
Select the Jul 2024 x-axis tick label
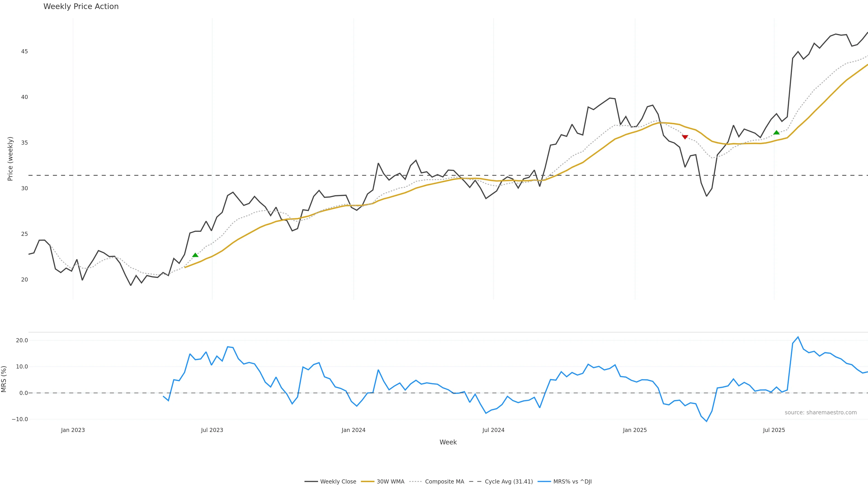pyautogui.click(x=493, y=430)
